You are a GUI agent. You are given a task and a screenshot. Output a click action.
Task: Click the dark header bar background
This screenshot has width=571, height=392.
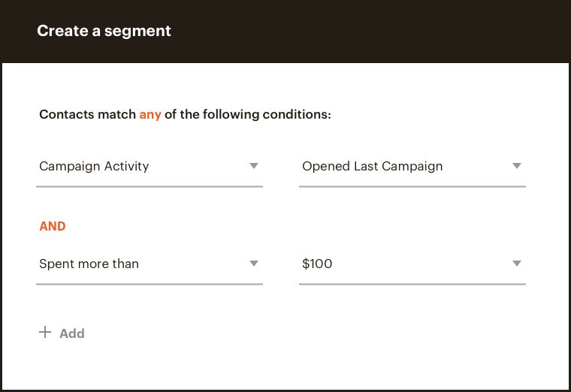pyautogui.click(x=376, y=31)
